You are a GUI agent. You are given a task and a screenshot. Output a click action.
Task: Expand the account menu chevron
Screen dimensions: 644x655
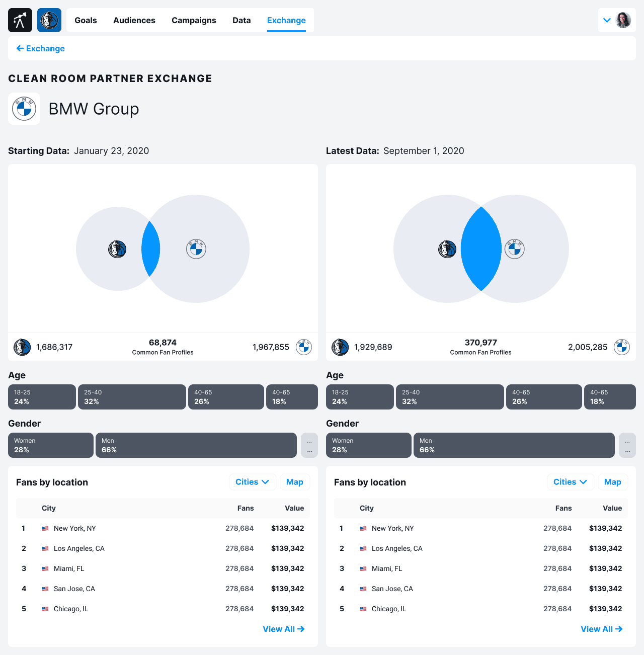[x=607, y=20]
